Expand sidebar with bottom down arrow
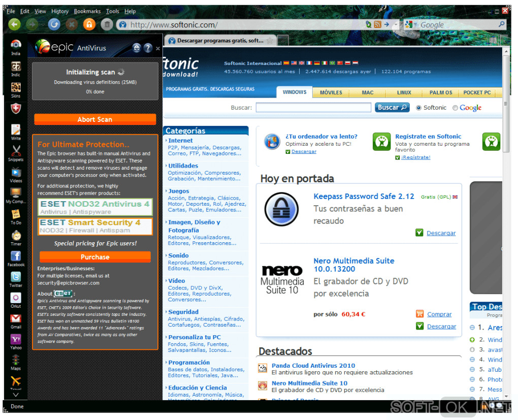Viewport: 518px width, 420px height. 16,395
